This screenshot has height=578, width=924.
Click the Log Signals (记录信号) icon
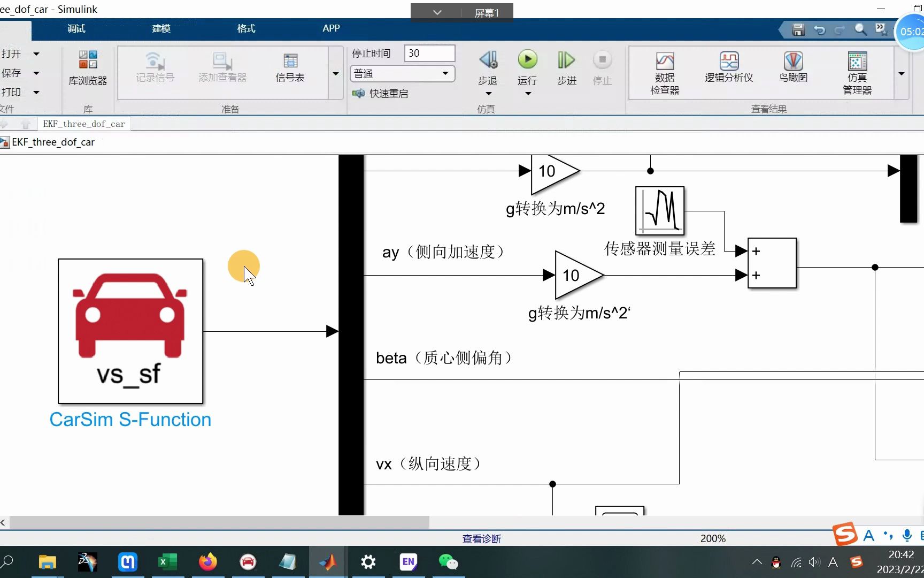[155, 68]
